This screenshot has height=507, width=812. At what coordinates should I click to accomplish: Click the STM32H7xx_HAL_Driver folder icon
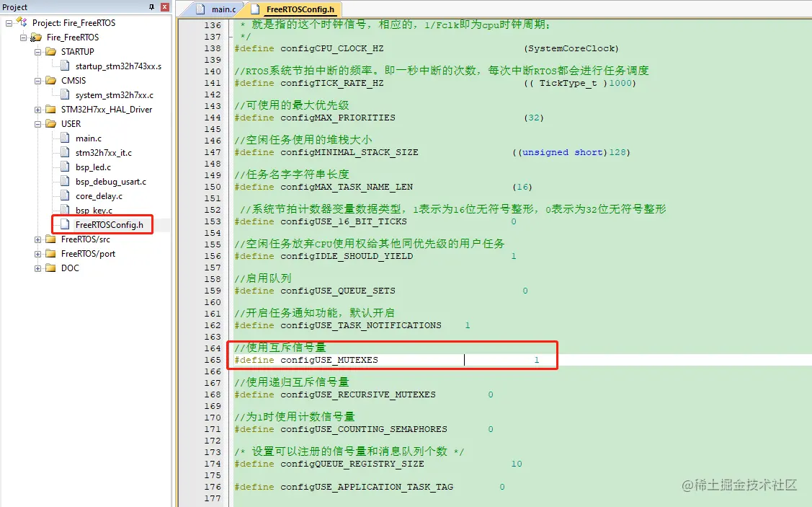tap(50, 110)
